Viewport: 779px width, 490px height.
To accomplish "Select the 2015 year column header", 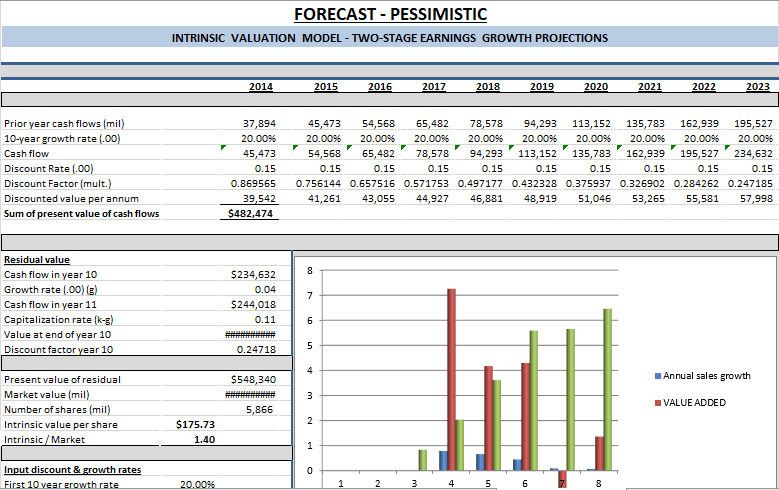I will (x=326, y=86).
